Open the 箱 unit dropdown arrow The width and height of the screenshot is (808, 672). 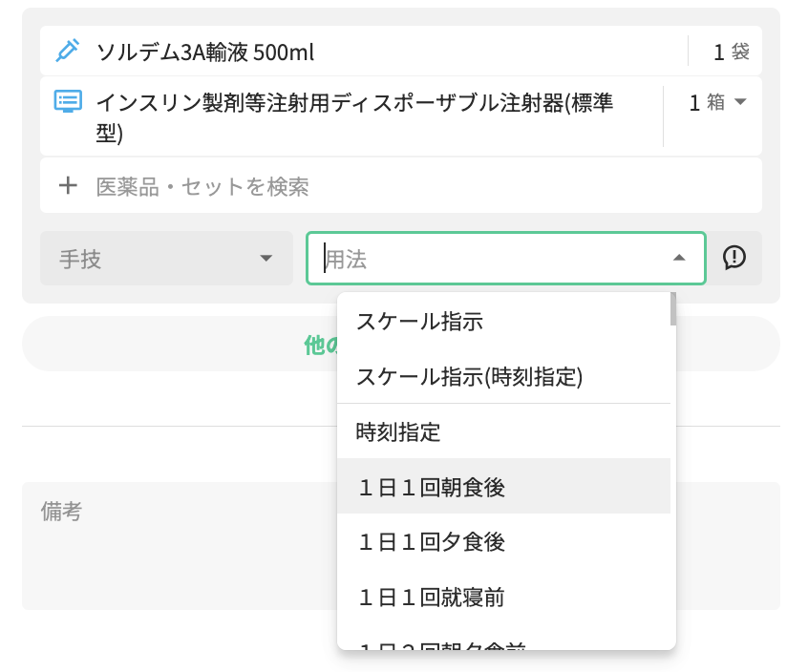tap(739, 102)
